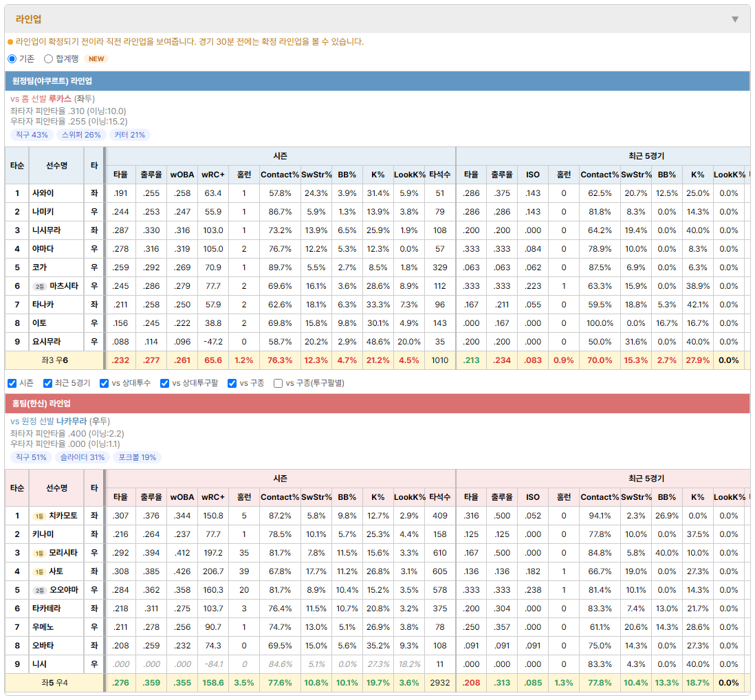The width and height of the screenshot is (755, 700).
Task: Toggle the vs 상대투구팔 checkbox
Action: click(x=164, y=383)
